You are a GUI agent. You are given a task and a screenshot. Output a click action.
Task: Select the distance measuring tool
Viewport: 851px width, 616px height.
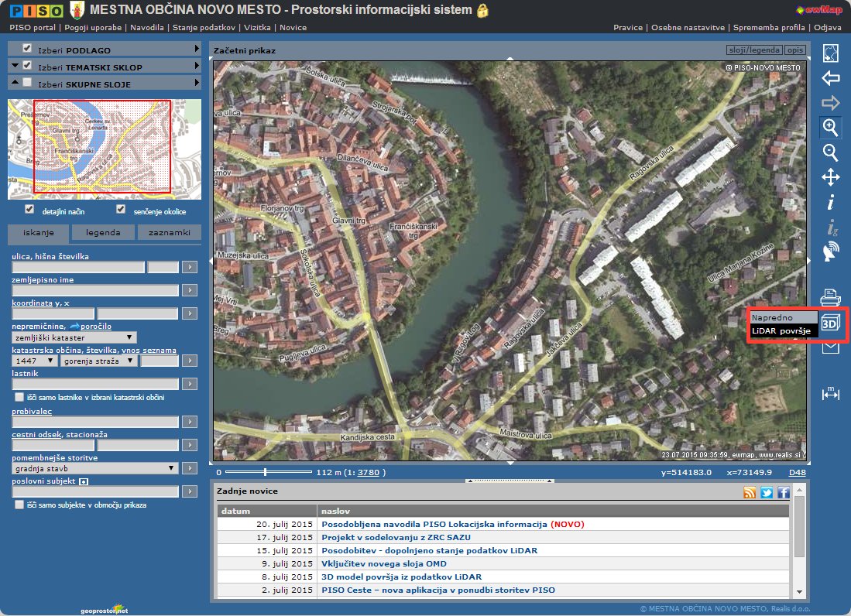point(830,394)
